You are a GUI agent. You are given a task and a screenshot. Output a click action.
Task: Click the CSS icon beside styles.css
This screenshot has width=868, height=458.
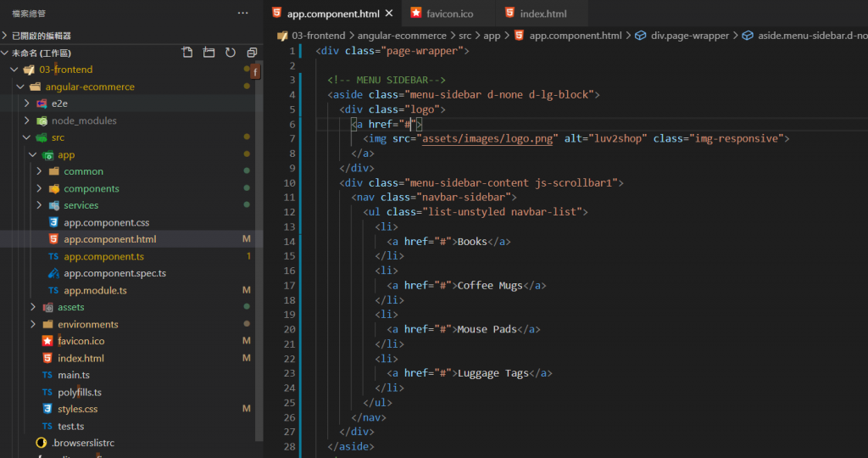click(x=47, y=410)
